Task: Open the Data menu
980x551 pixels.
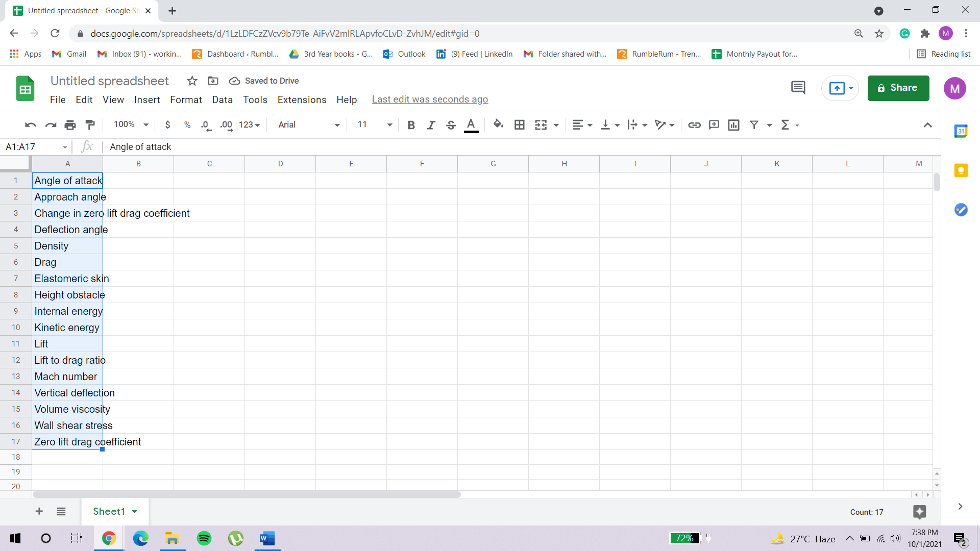Action: tap(223, 100)
